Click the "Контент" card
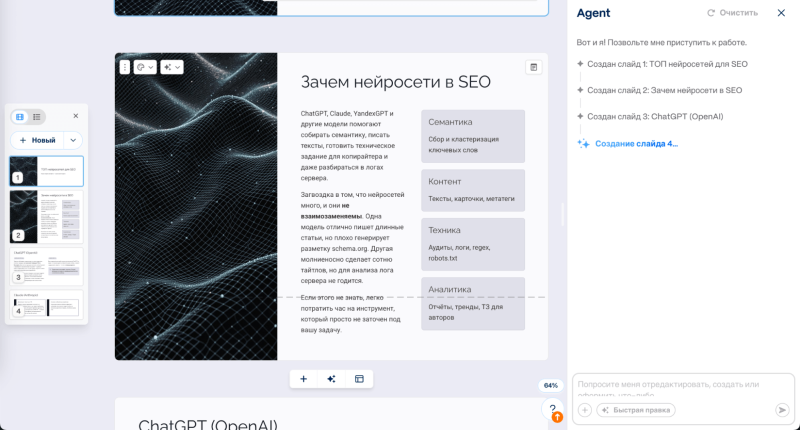The image size is (800, 430). pyautogui.click(x=473, y=190)
